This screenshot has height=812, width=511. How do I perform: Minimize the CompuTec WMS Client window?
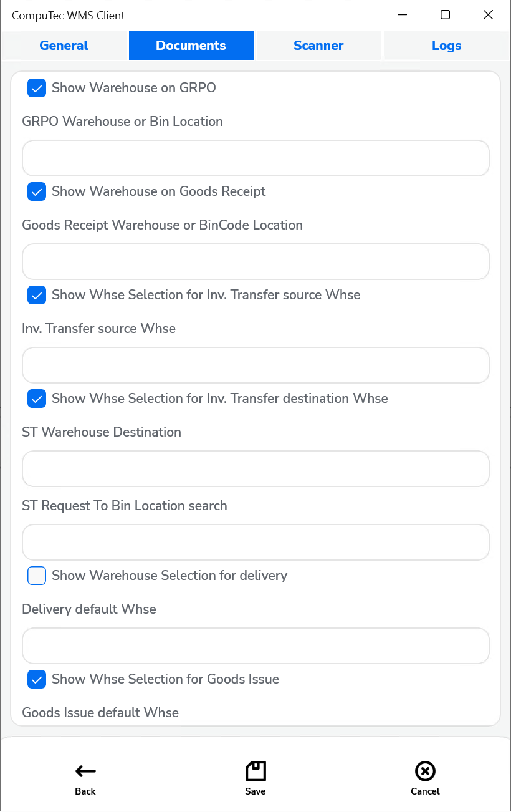tap(402, 14)
